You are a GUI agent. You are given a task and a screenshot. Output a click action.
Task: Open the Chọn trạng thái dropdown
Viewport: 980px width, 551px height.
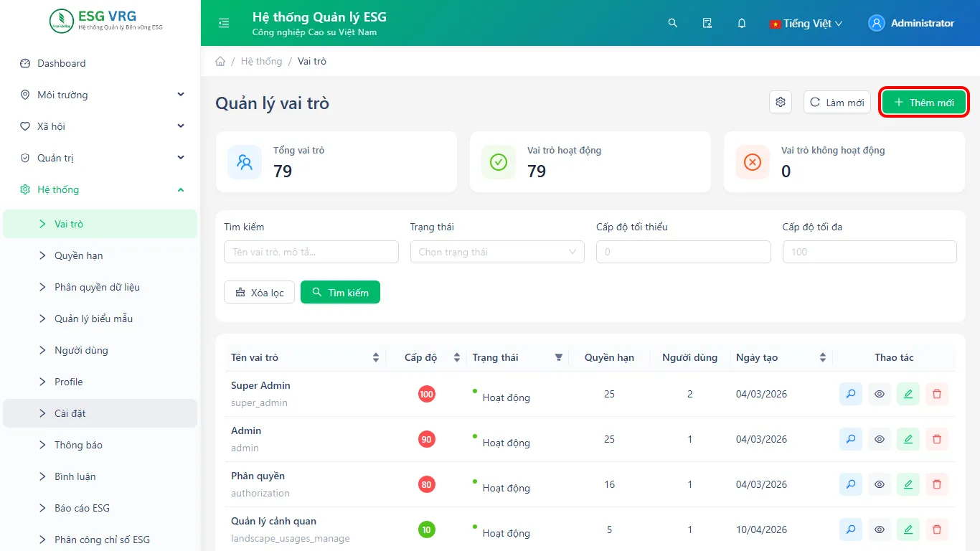(x=497, y=252)
